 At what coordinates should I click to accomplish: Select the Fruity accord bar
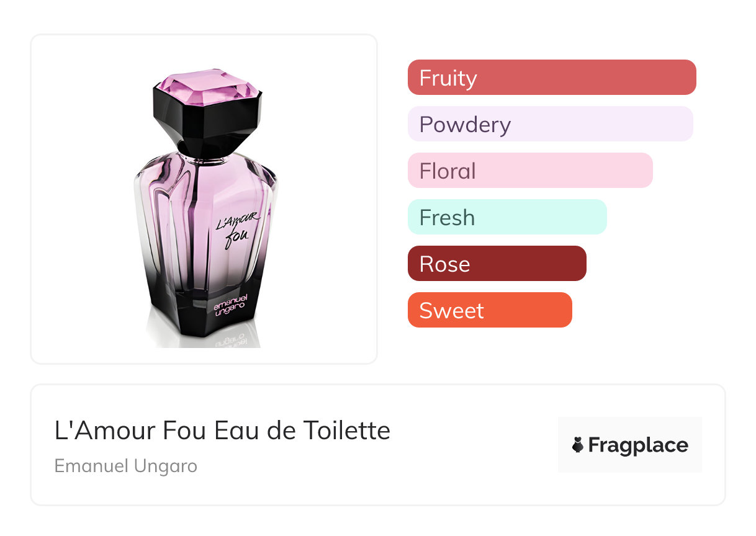pyautogui.click(x=552, y=78)
